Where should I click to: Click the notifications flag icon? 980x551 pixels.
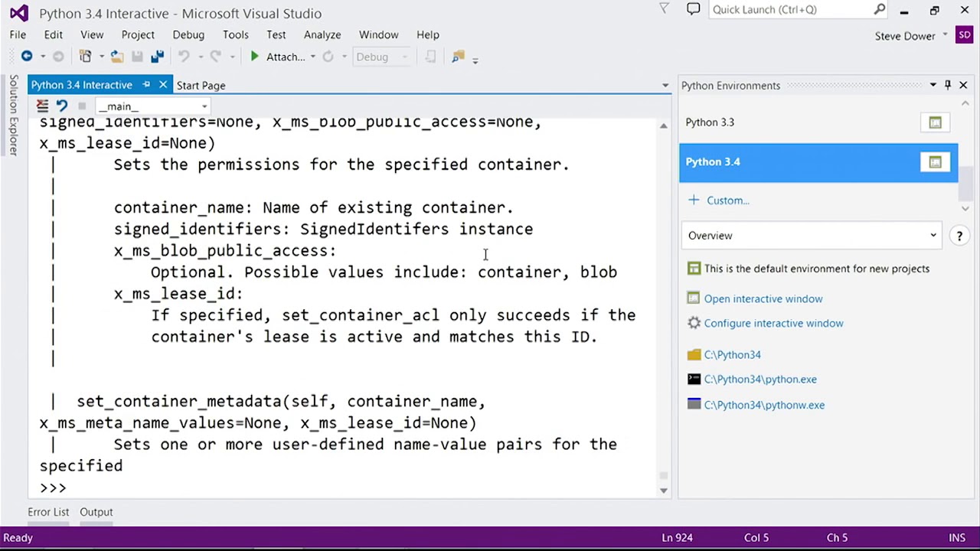[x=665, y=9]
